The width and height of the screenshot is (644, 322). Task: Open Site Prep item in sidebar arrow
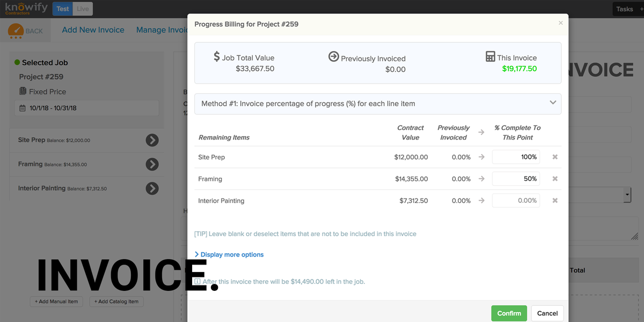point(152,140)
